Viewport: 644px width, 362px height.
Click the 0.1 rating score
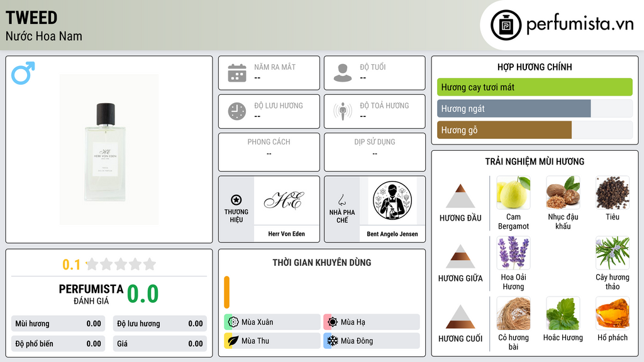point(71,265)
